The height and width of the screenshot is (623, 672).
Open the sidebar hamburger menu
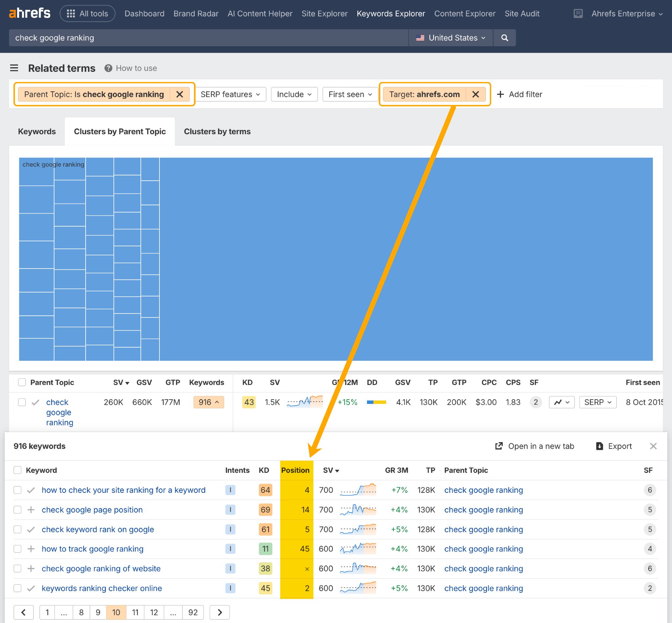point(14,68)
